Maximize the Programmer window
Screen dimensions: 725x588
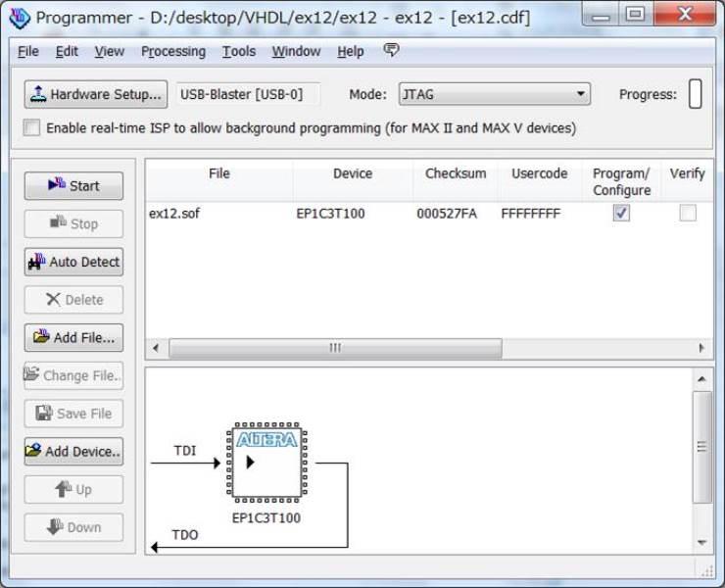pyautogui.click(x=636, y=15)
